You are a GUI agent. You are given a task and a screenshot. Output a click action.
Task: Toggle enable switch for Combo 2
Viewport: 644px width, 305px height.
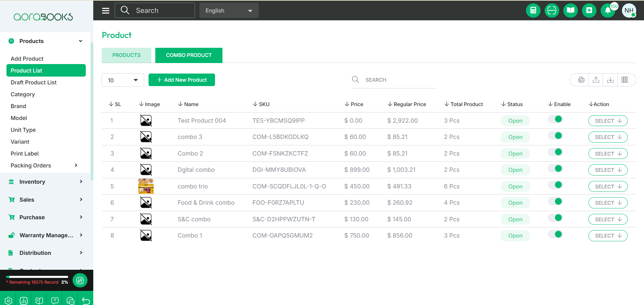coord(555,152)
